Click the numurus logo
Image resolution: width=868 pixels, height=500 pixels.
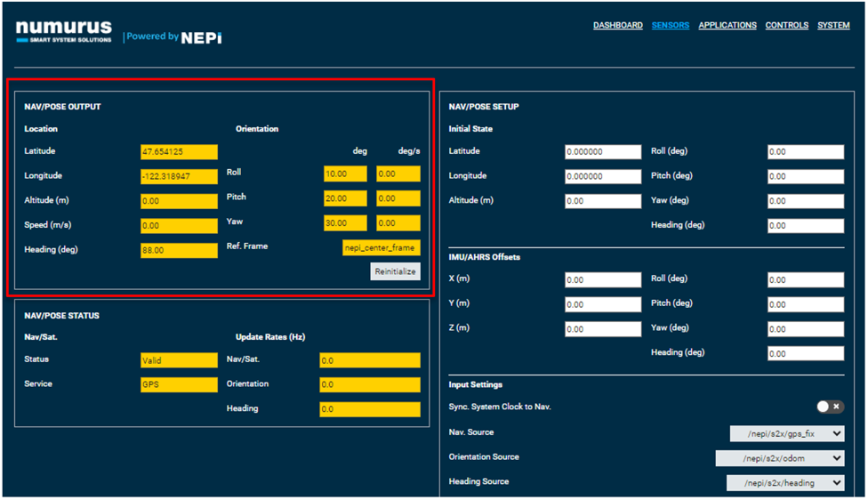pyautogui.click(x=64, y=31)
